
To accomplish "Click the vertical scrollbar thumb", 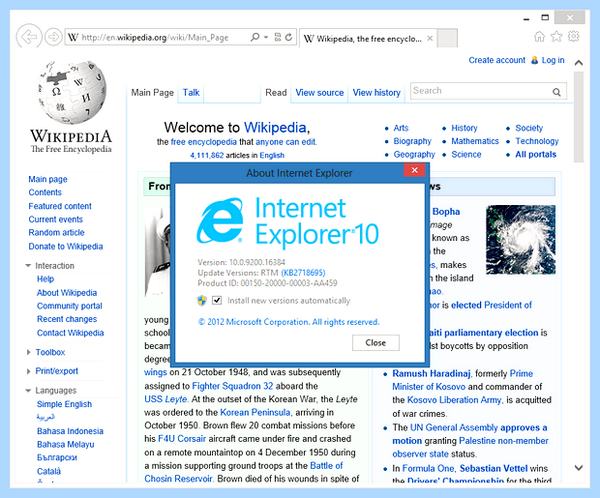I will [x=579, y=117].
